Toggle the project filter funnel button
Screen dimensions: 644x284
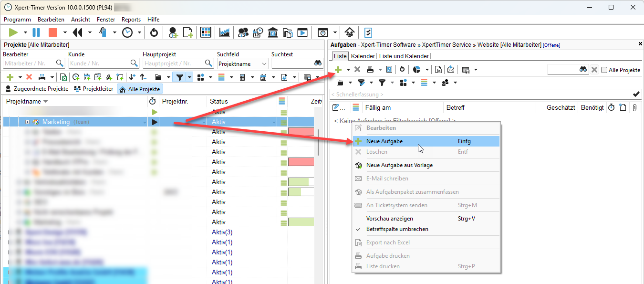click(x=179, y=77)
